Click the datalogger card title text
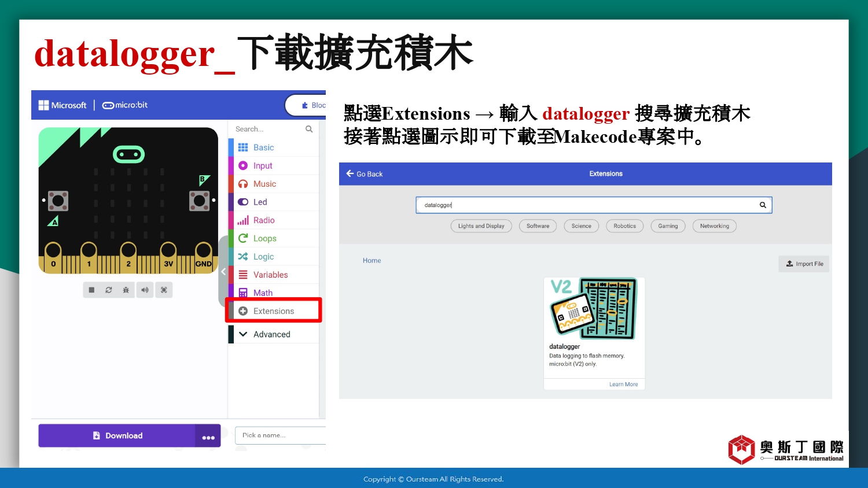The height and width of the screenshot is (488, 868). [564, 347]
